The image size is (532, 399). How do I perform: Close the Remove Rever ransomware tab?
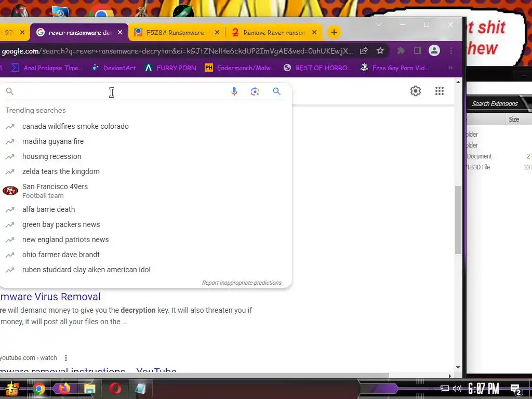[314, 32]
